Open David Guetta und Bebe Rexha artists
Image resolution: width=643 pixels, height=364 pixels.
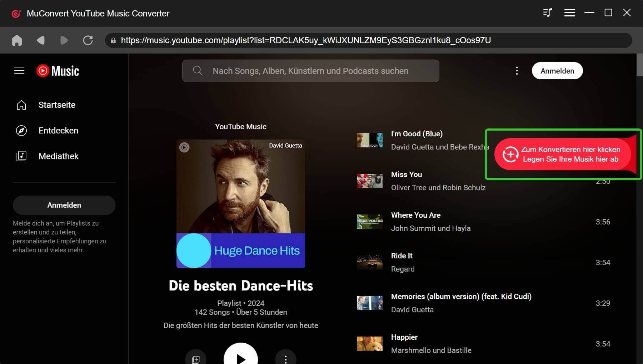(440, 147)
